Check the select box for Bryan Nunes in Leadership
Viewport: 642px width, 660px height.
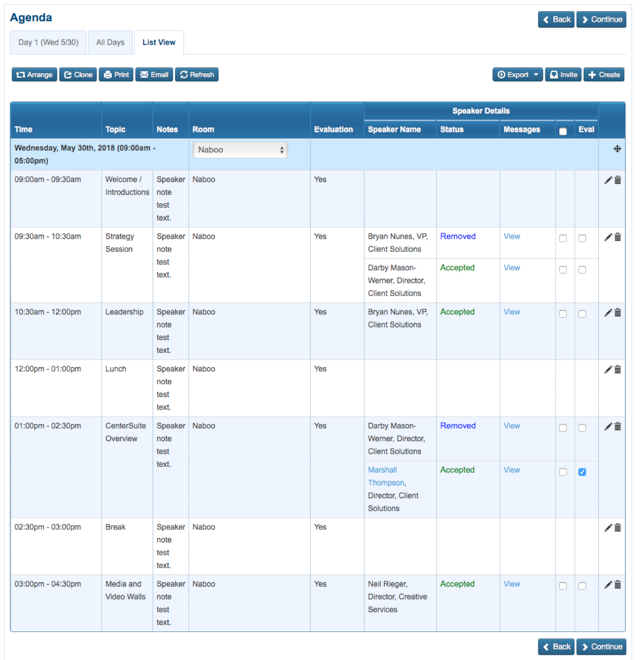pos(563,314)
